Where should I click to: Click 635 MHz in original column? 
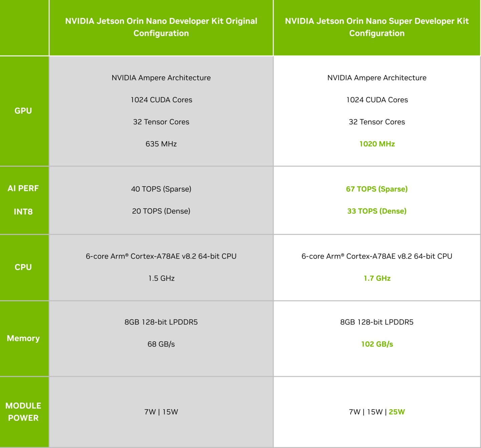pos(161,144)
